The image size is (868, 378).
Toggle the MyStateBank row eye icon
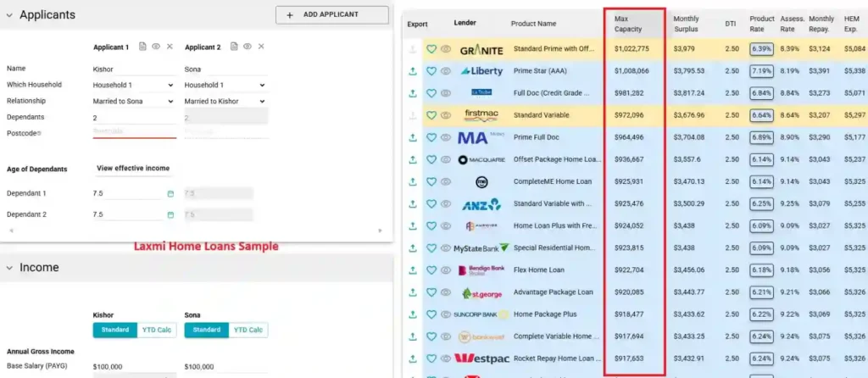[446, 248]
